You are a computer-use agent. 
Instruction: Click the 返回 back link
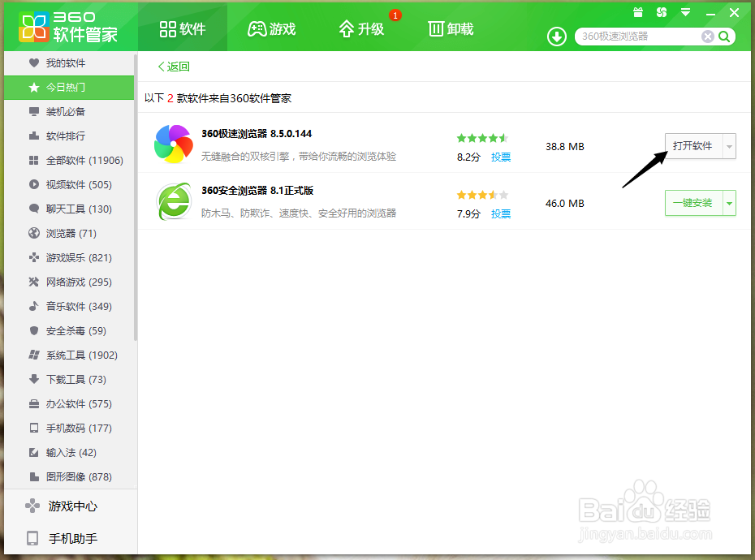(x=172, y=66)
